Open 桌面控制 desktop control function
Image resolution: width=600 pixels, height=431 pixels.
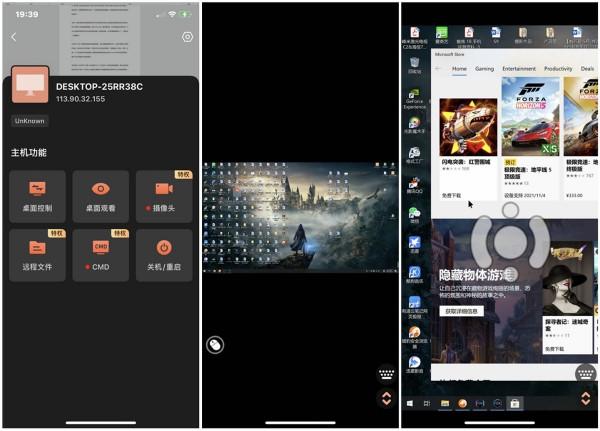point(38,195)
